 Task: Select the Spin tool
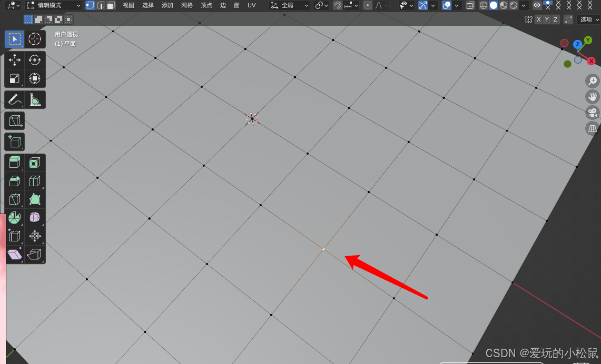click(15, 217)
